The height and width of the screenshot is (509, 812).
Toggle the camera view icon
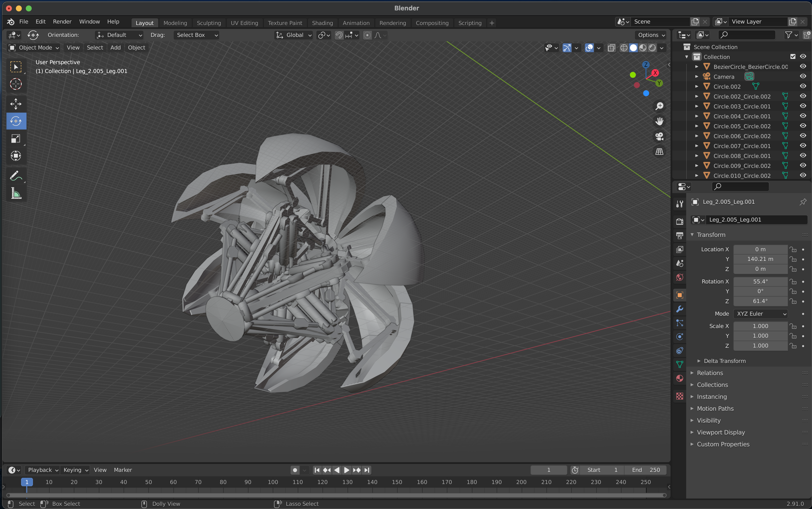click(659, 136)
